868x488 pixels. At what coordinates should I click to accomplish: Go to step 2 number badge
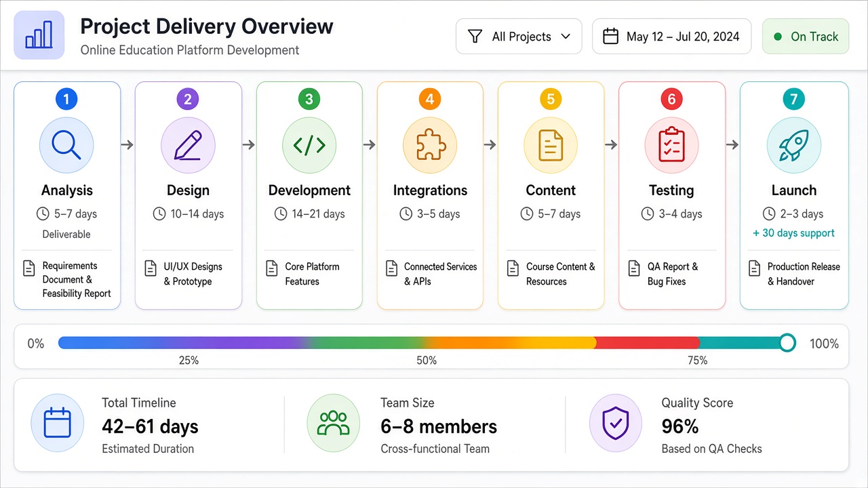[x=188, y=100]
